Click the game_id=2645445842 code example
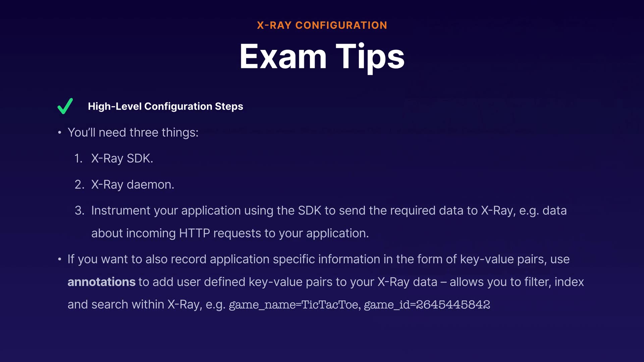The image size is (644, 362). pos(427,305)
